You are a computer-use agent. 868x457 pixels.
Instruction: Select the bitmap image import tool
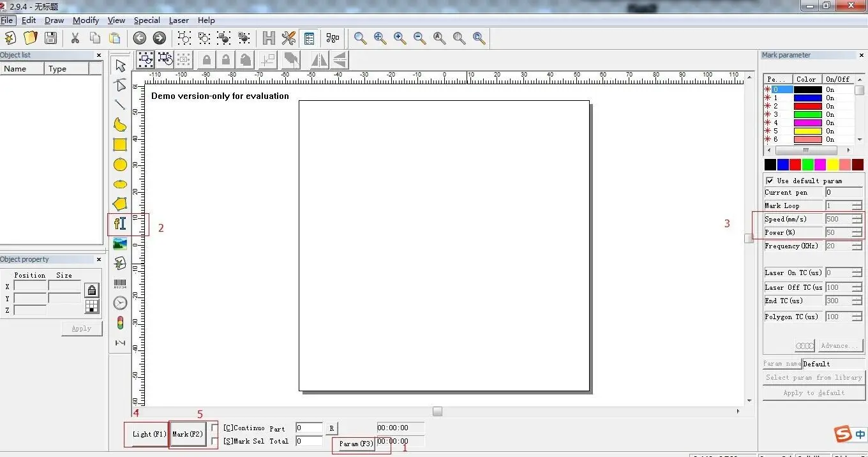pyautogui.click(x=120, y=243)
